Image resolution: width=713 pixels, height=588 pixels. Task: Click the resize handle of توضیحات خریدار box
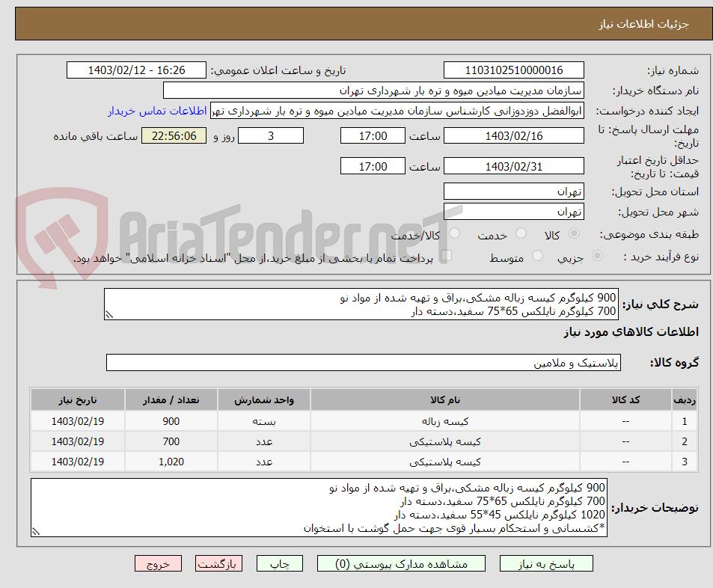click(36, 531)
